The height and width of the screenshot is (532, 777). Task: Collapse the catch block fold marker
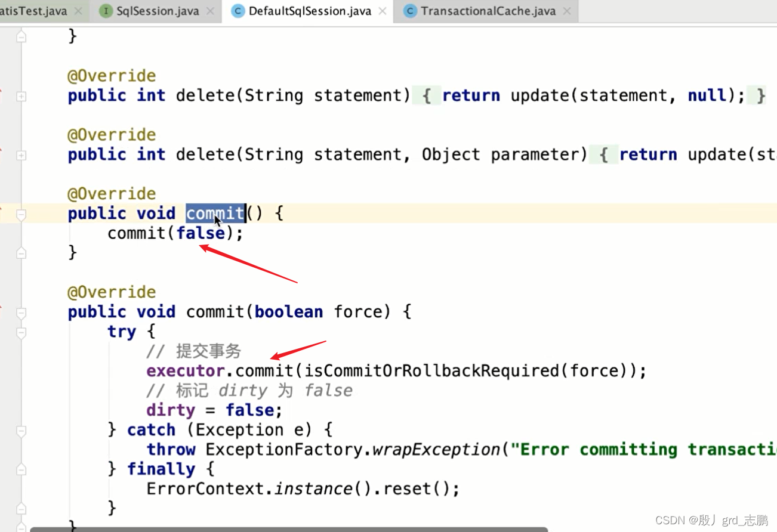click(21, 431)
